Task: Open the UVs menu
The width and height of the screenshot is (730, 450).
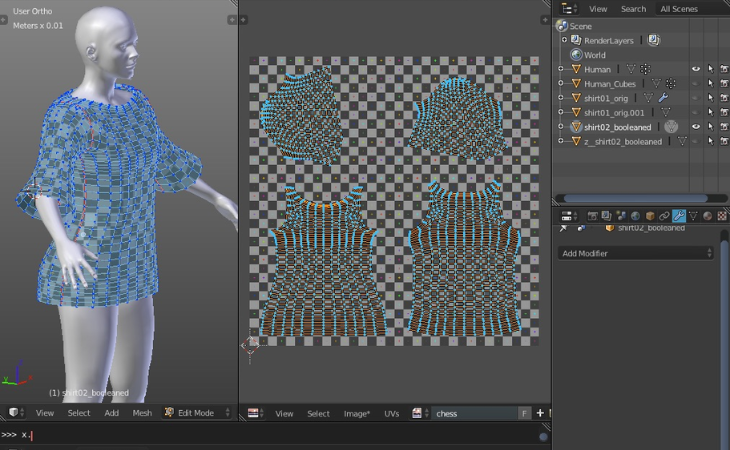Action: (x=392, y=413)
